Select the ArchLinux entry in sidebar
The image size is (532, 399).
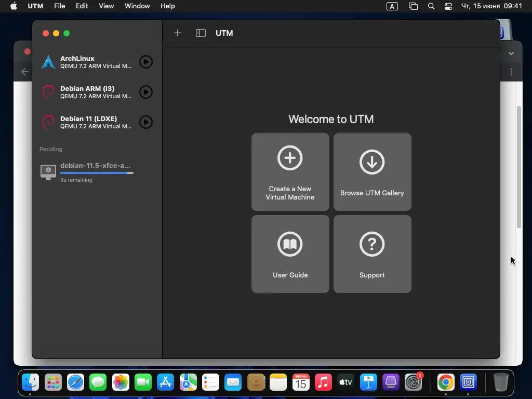97,62
